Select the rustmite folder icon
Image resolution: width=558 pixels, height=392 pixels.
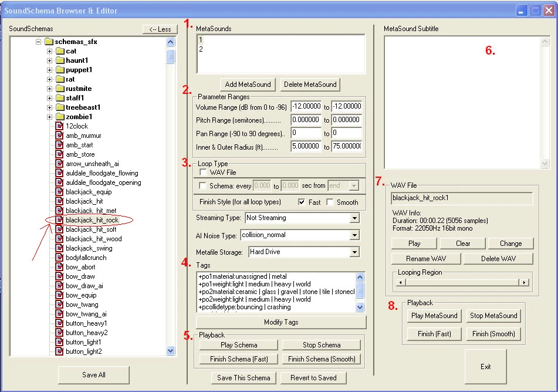coord(60,89)
